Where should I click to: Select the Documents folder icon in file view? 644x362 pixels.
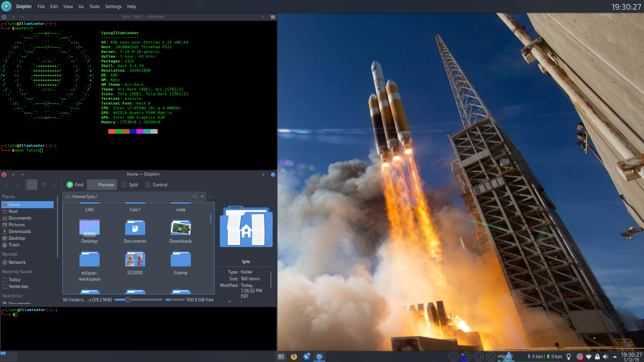tap(135, 227)
